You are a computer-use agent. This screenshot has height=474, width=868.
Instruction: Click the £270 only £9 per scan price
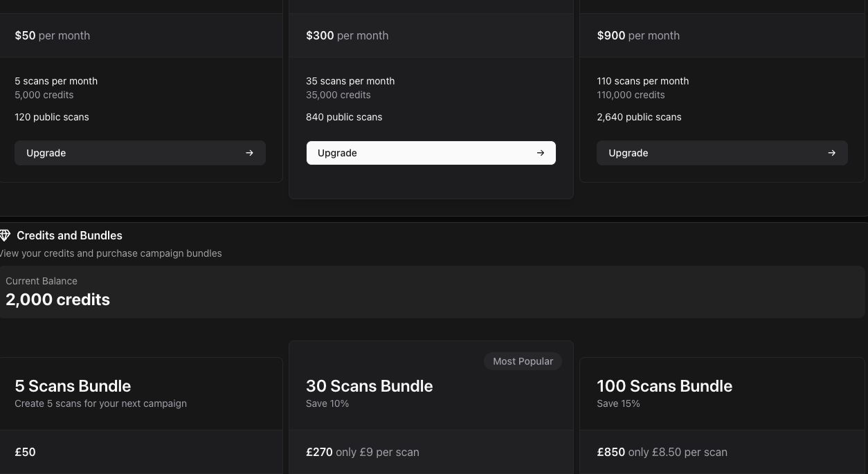click(362, 452)
